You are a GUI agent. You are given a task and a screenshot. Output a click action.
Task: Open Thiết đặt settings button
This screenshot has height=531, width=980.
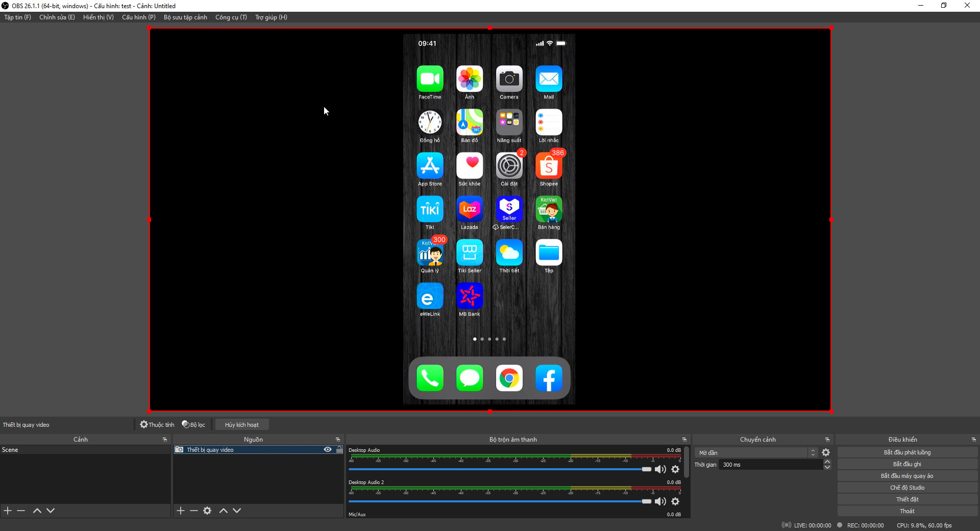(907, 499)
